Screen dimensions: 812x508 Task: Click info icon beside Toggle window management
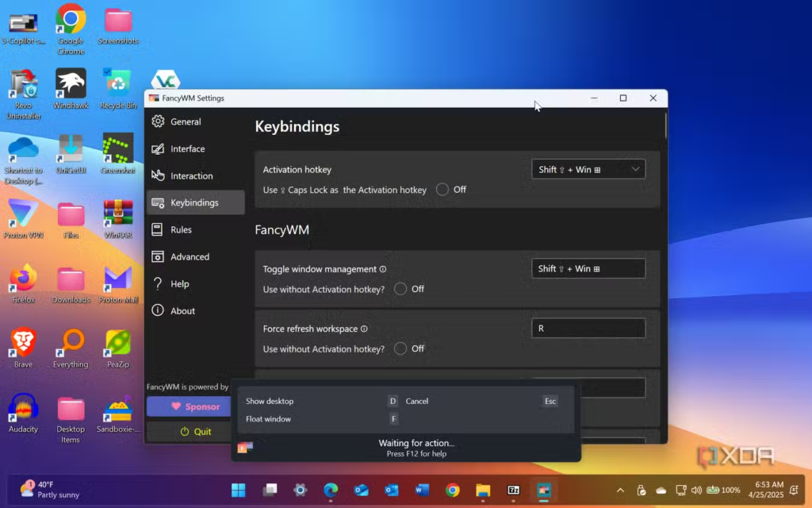pyautogui.click(x=383, y=269)
